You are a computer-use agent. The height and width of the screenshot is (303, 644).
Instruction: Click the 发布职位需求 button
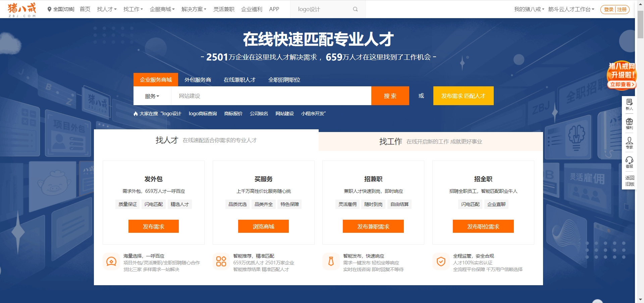click(x=483, y=226)
